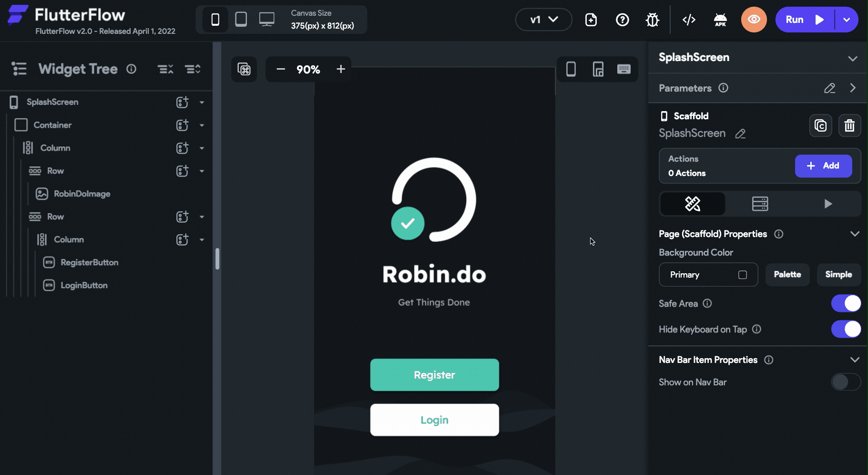Select the mobile phone canvas size icon
Viewport: 868px width, 475px height.
tap(215, 19)
